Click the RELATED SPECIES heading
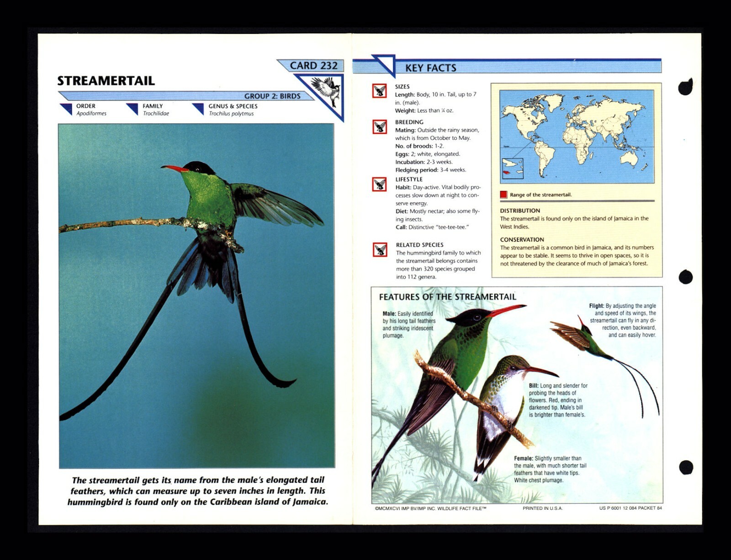Image resolution: width=731 pixels, height=560 pixels. (419, 245)
